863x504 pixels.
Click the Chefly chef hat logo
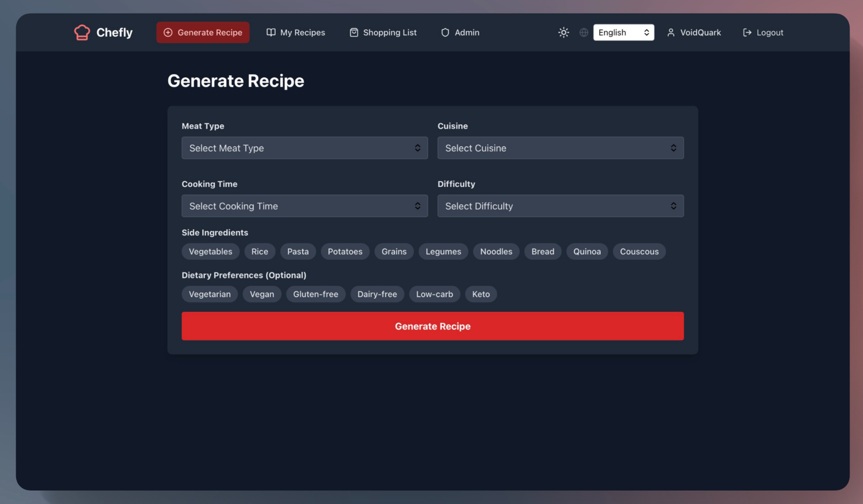(x=82, y=32)
